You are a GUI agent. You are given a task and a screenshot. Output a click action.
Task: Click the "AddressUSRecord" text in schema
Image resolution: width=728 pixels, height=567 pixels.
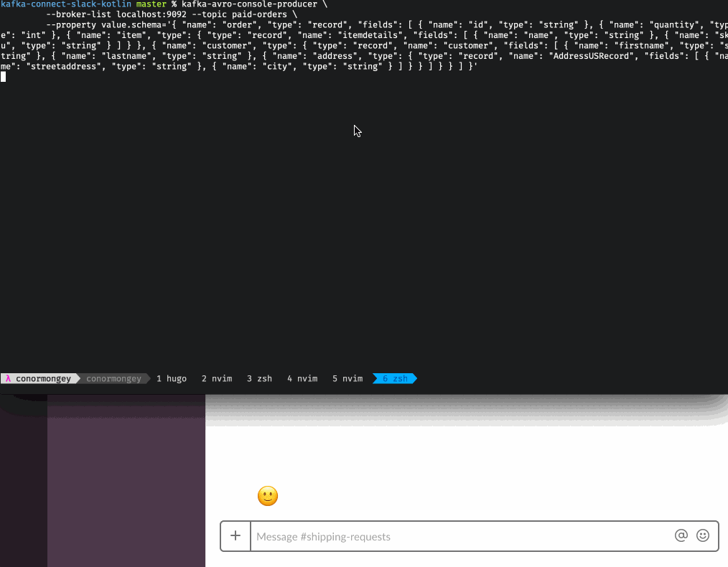point(591,56)
